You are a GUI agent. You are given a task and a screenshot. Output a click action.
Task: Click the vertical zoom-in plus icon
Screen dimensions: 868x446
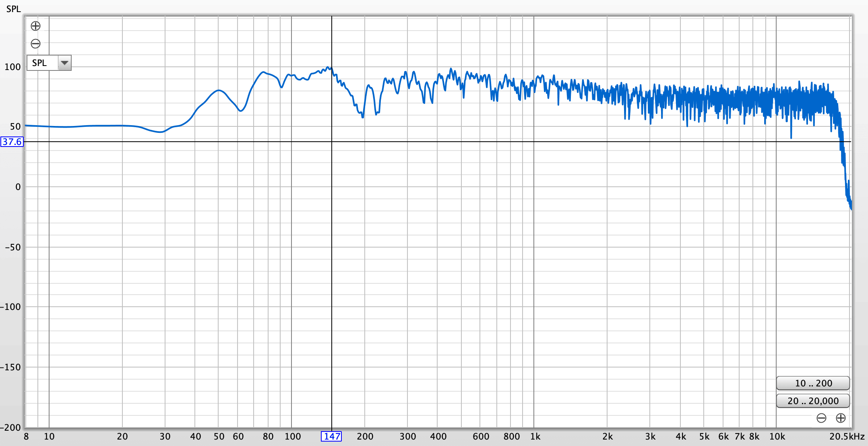35,26
